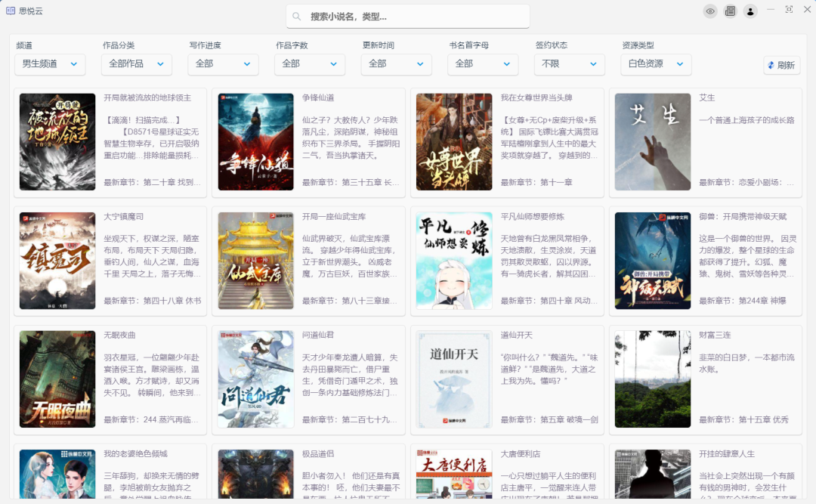Open cover of 平凡仙师想要修炼

coord(454,261)
